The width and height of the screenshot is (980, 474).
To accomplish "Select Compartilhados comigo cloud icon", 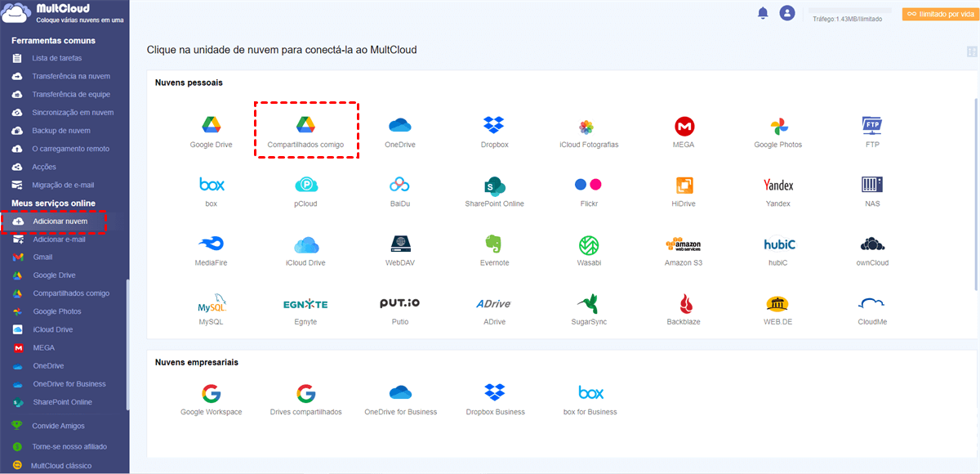I will (306, 132).
